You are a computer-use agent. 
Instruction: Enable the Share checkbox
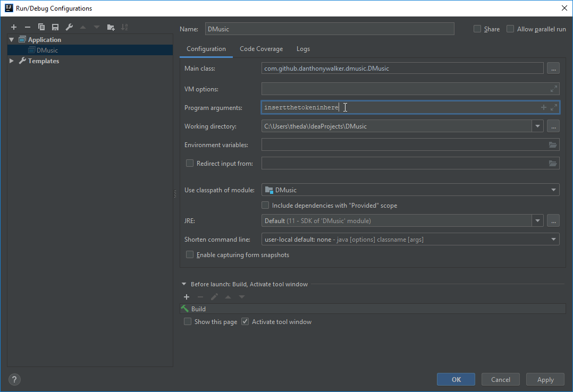(x=477, y=29)
